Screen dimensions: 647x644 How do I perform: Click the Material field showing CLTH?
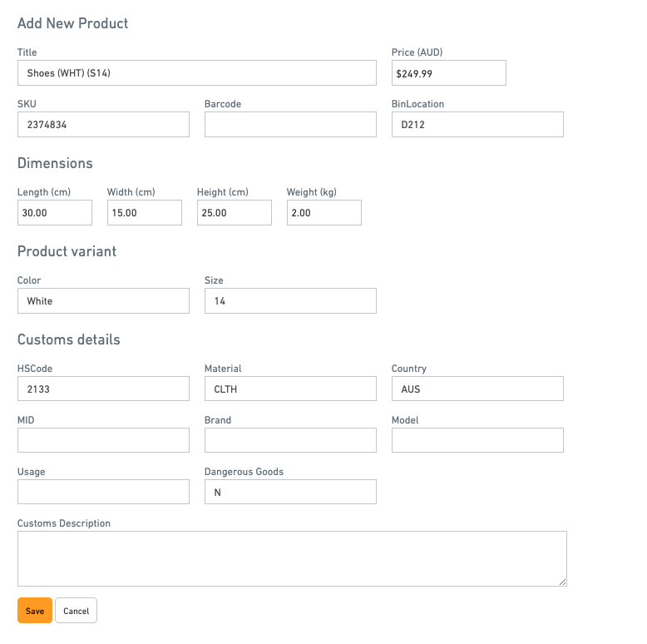click(290, 389)
